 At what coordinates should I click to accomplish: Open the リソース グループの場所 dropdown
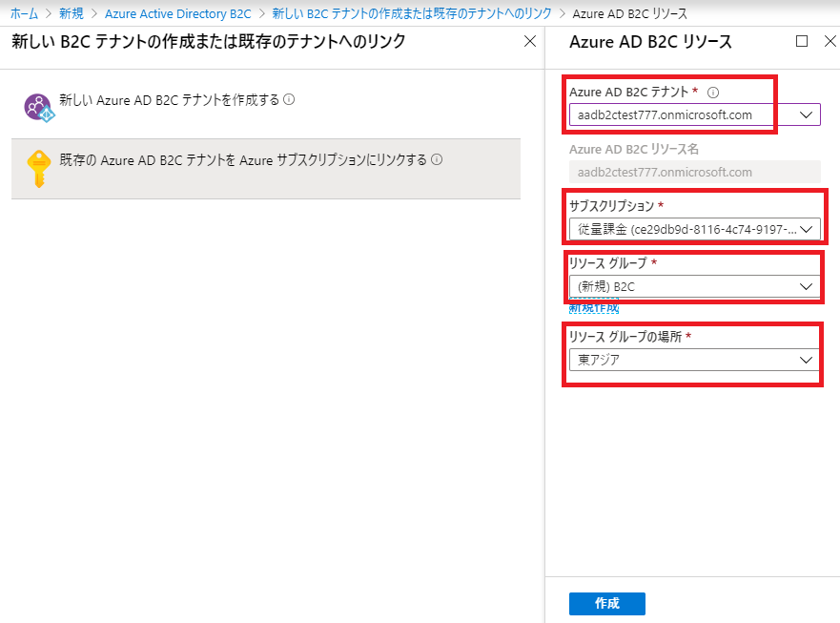[694, 360]
